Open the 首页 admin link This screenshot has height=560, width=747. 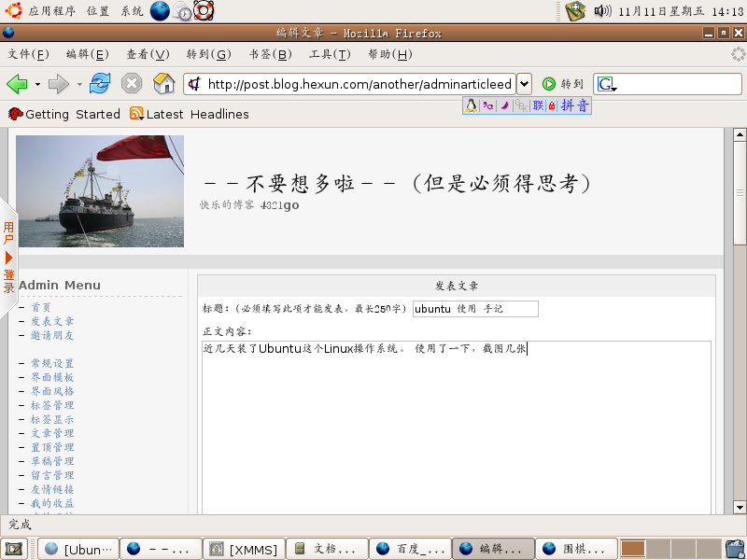(x=40, y=307)
